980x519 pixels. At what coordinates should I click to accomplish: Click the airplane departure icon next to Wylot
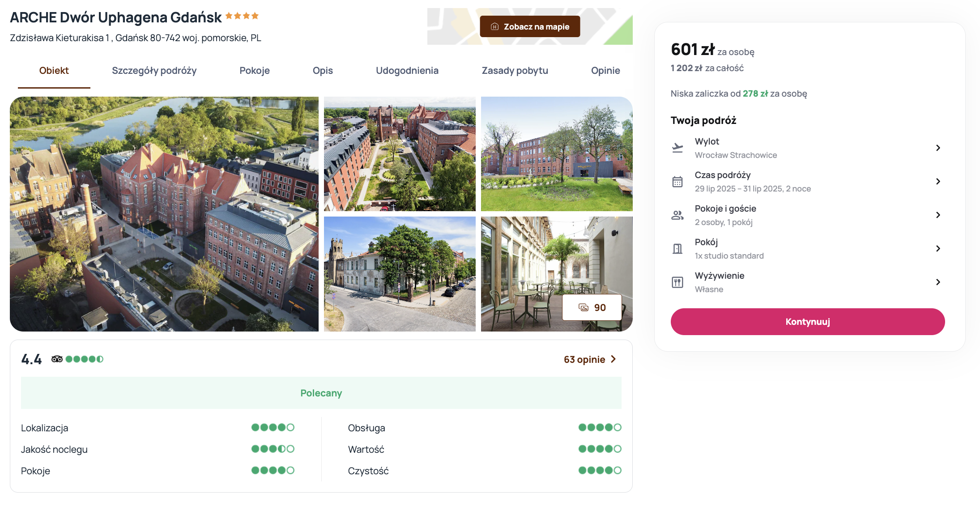point(677,148)
